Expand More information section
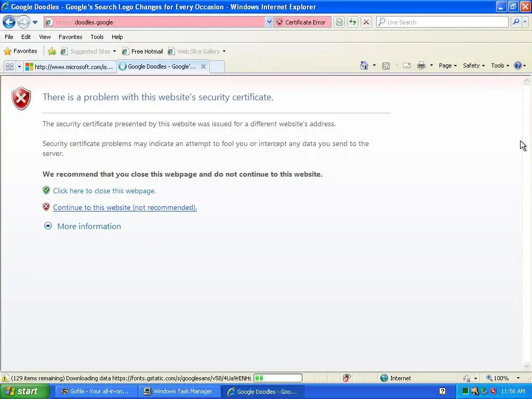Image resolution: width=532 pixels, height=399 pixels. [x=83, y=227]
